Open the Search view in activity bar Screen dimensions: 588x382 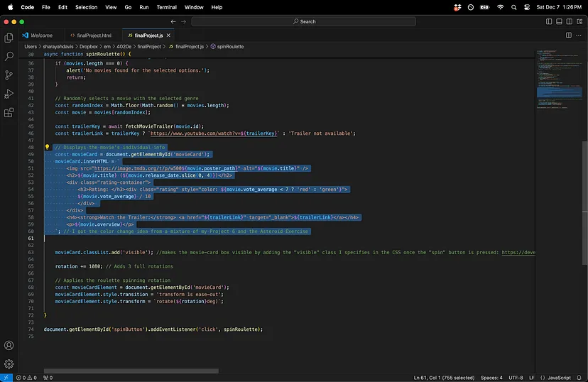tap(9, 56)
